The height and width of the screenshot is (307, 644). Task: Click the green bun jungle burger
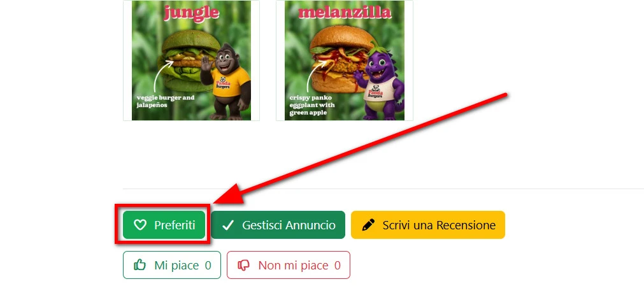point(190,61)
